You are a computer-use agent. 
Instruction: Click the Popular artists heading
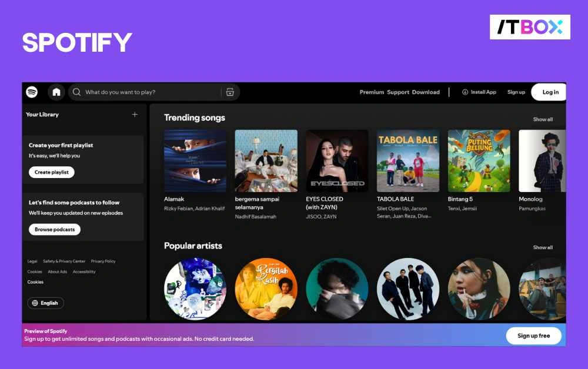tap(193, 246)
